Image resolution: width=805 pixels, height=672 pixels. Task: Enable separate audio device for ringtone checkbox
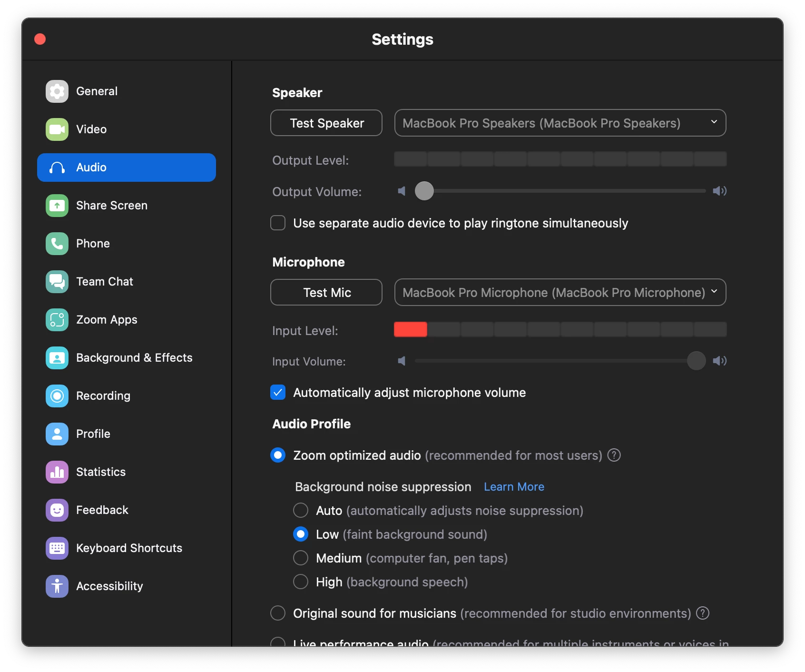point(278,223)
